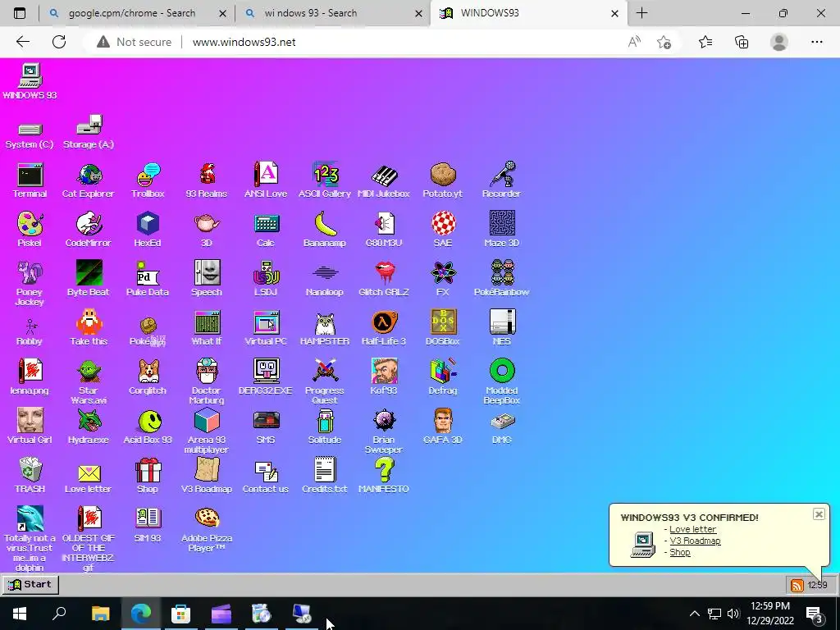Image resolution: width=840 pixels, height=630 pixels.
Task: Click the browser back arrow
Action: pos(22,42)
